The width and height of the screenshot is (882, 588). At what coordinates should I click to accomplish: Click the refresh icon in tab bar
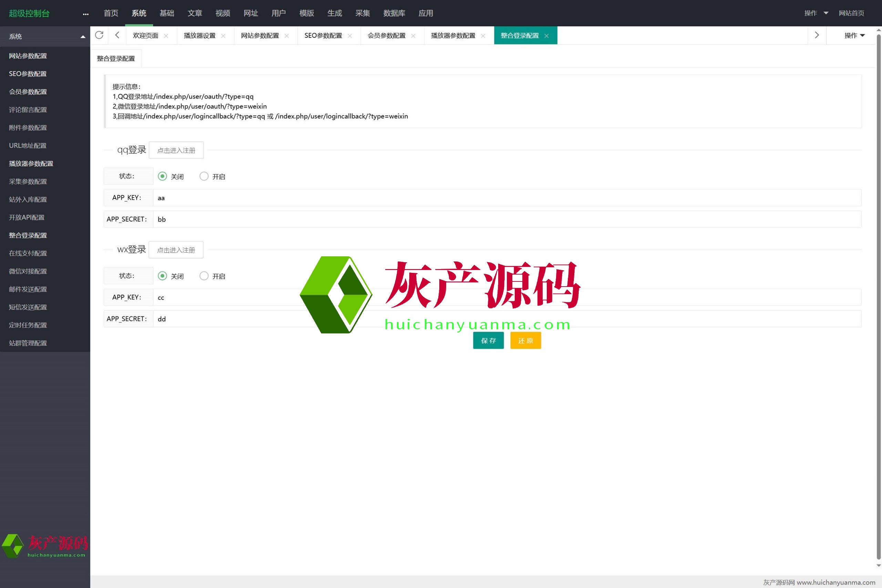(99, 35)
